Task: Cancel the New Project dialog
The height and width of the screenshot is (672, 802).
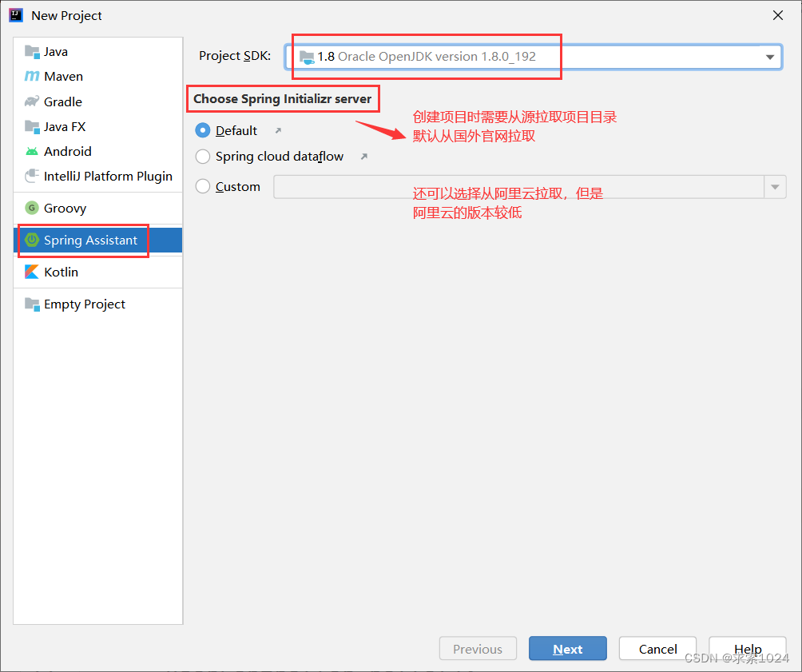Action: coord(657,649)
